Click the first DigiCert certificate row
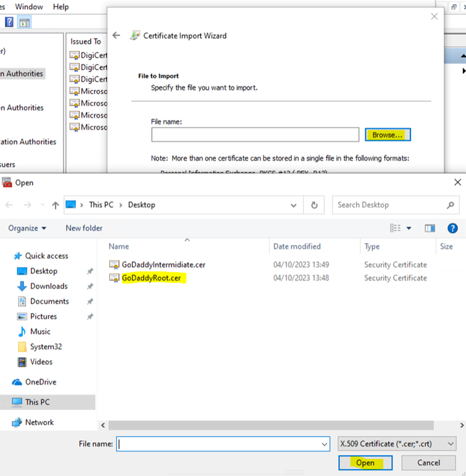The height and width of the screenshot is (476, 466). pos(88,55)
